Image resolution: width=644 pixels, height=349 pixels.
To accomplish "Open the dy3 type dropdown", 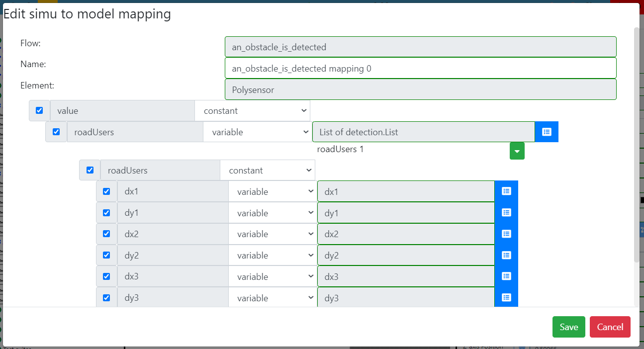I will [x=273, y=298].
